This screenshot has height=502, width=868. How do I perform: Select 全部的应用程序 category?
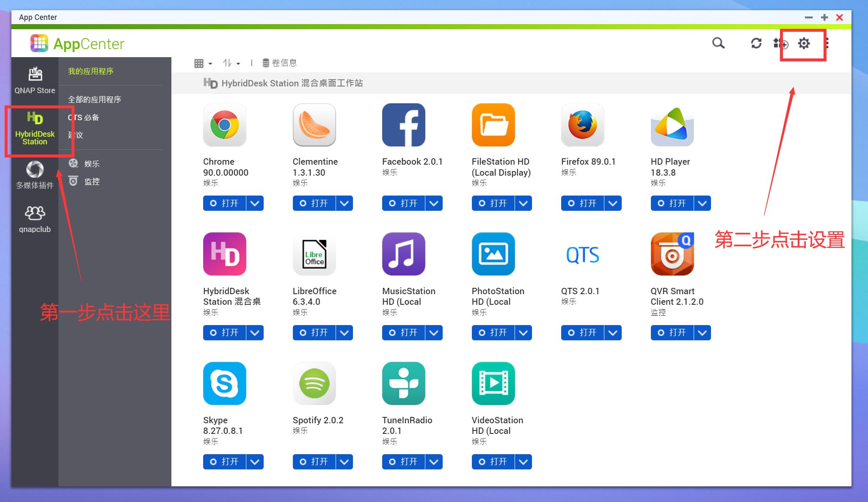pos(94,99)
